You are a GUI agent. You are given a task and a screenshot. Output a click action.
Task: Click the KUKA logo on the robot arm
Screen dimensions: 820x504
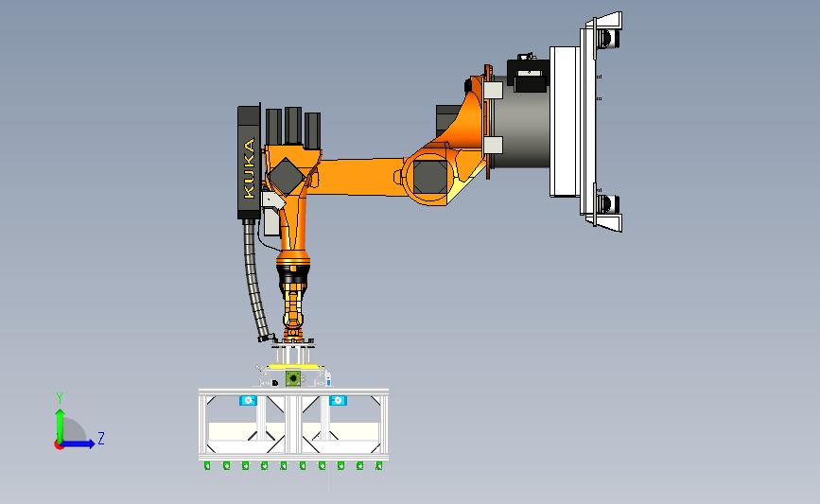(x=249, y=168)
